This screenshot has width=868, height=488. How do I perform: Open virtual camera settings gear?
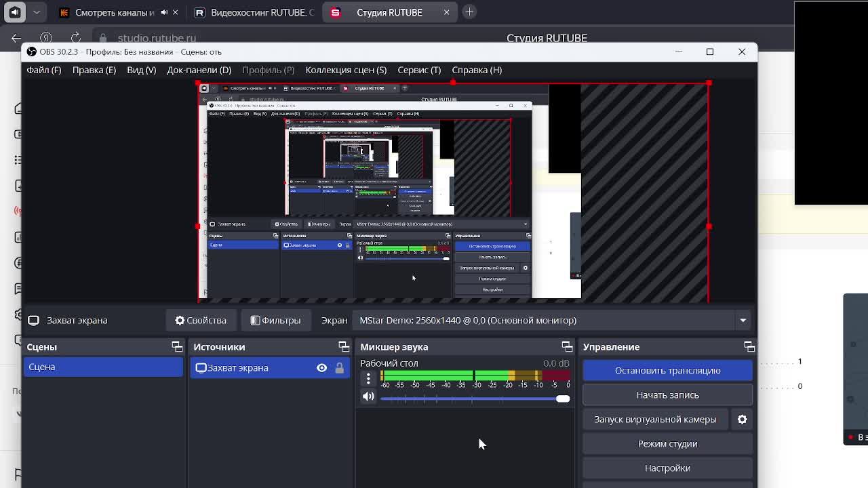click(x=743, y=419)
